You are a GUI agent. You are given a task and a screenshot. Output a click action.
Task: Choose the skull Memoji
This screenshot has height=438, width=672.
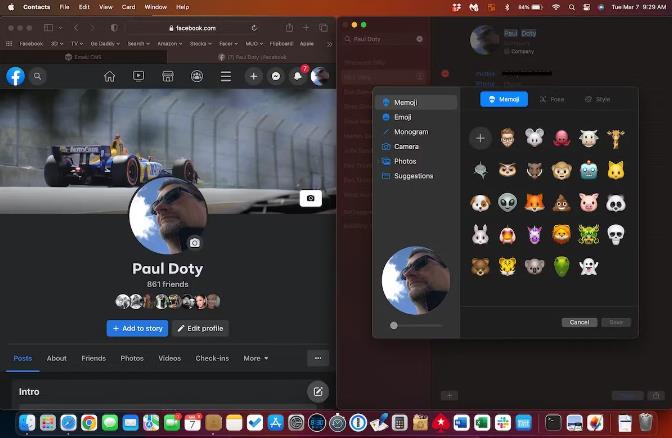[615, 234]
